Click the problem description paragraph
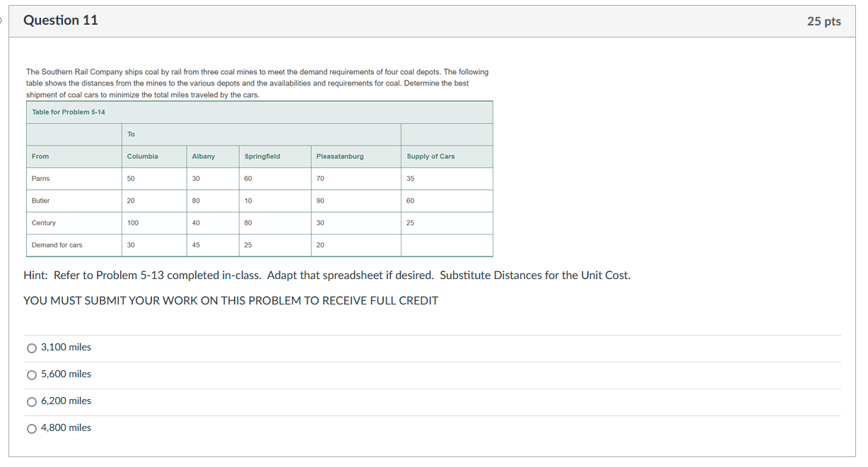Viewport: 868px width, 467px height. tap(257, 83)
